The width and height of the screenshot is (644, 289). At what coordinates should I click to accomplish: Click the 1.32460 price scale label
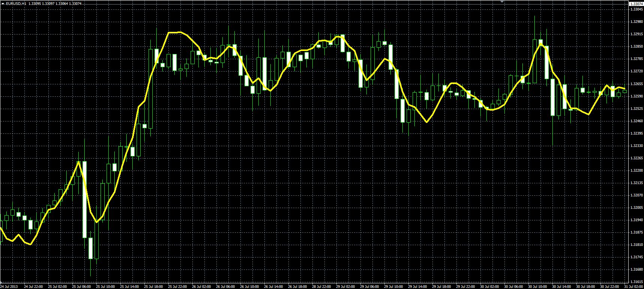click(x=636, y=121)
